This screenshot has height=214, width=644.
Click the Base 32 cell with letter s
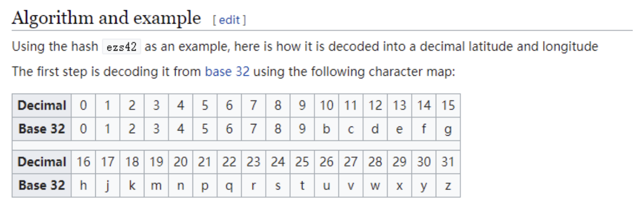(x=278, y=185)
